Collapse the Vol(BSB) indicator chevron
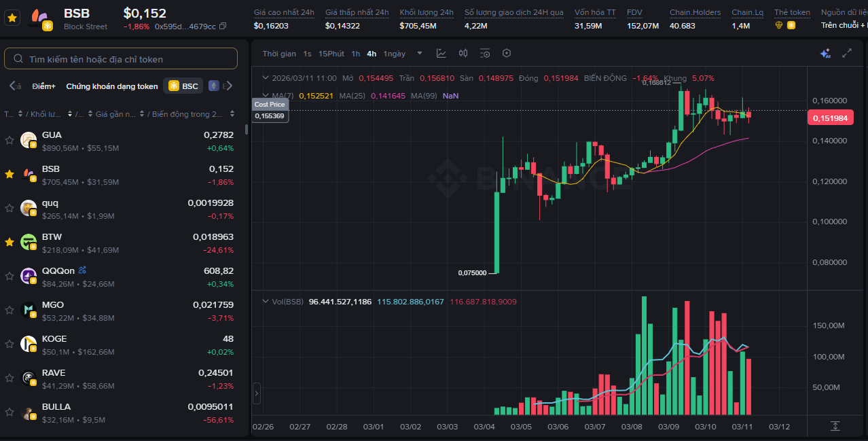This screenshot has width=868, height=441. (266, 301)
